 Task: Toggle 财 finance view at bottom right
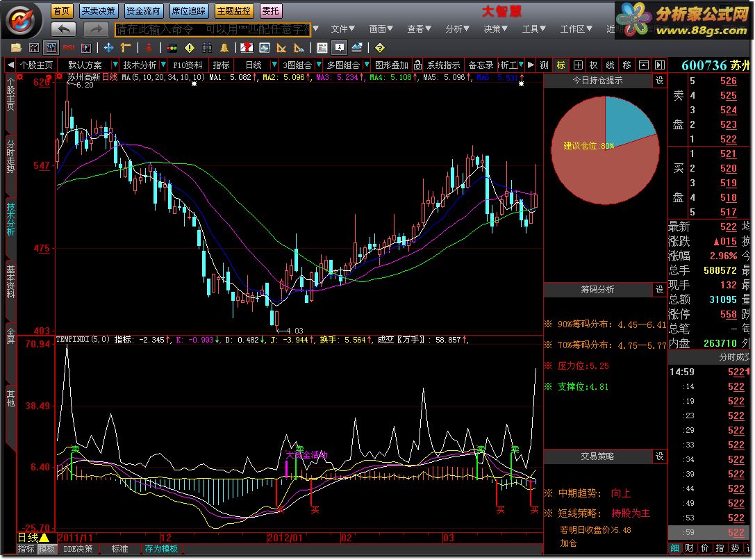point(690,548)
